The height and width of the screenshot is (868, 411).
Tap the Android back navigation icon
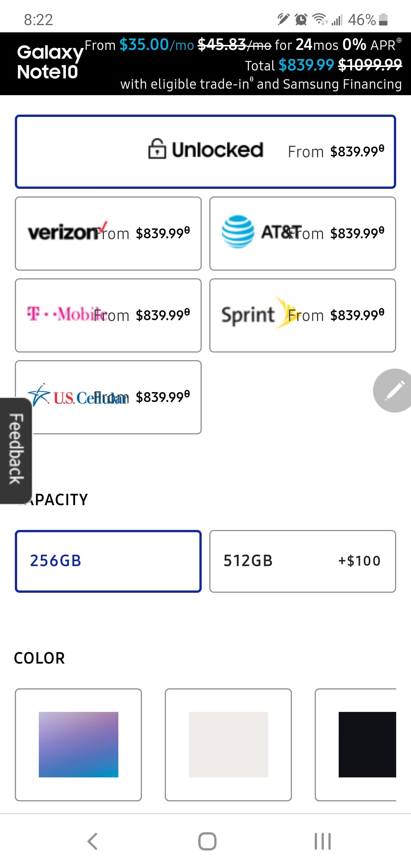[92, 841]
